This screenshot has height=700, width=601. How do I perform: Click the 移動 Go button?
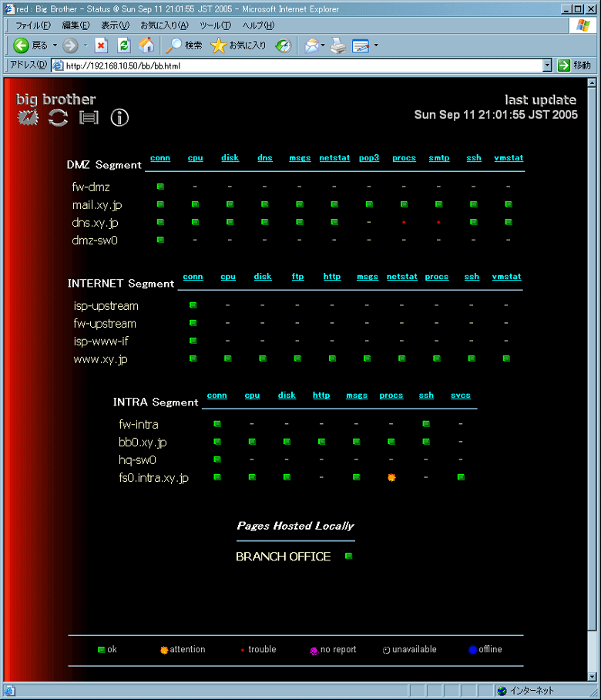coord(575,66)
